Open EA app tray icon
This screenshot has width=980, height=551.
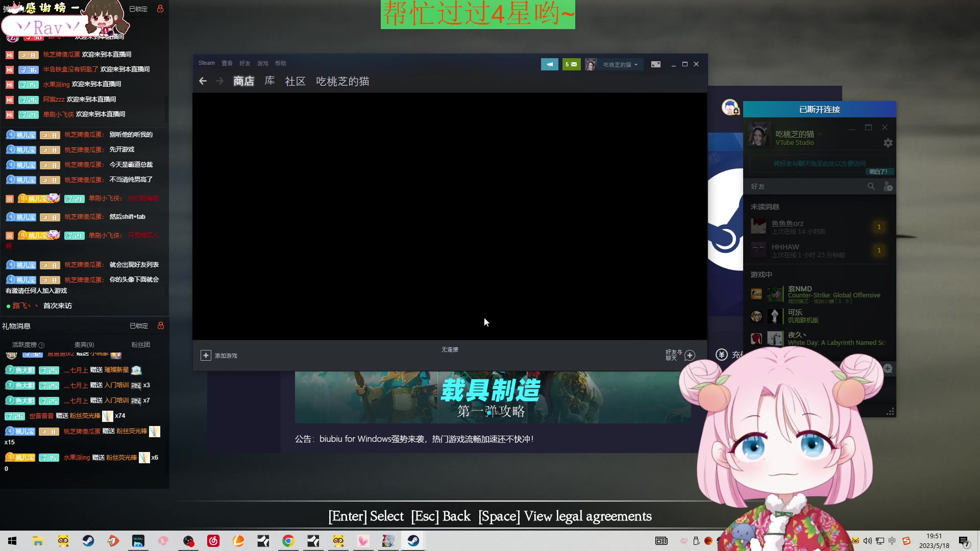click(x=708, y=541)
